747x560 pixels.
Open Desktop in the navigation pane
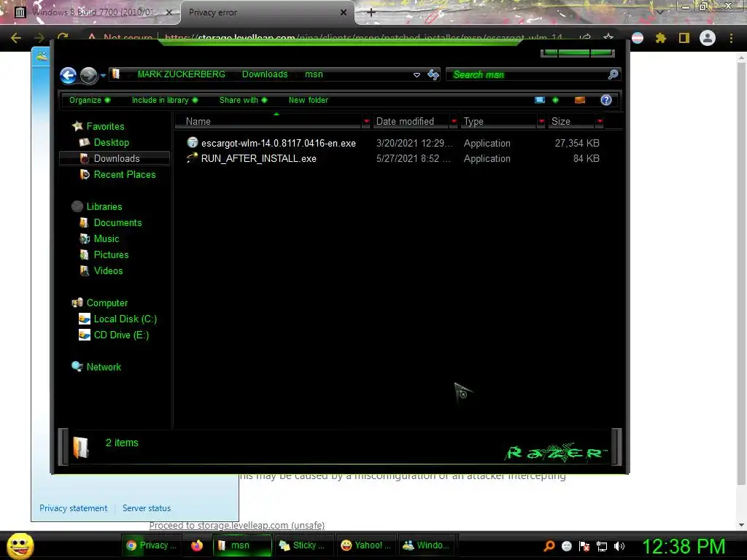[112, 142]
